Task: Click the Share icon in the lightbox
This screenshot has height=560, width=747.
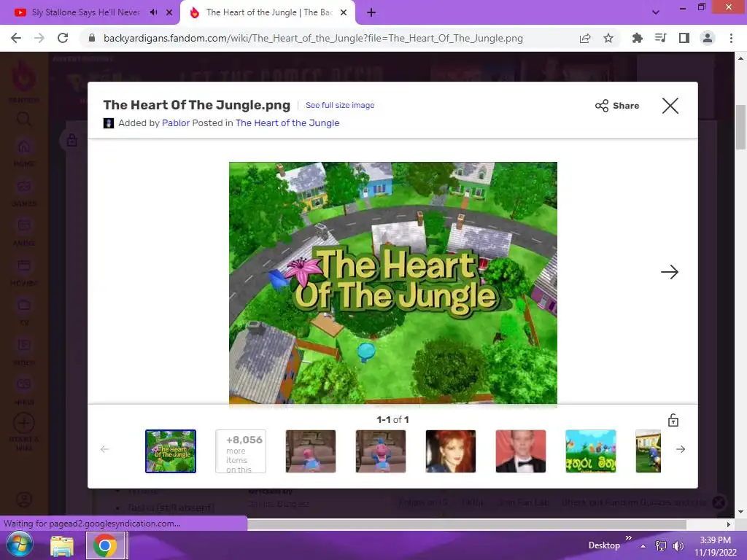Action: pyautogui.click(x=602, y=106)
